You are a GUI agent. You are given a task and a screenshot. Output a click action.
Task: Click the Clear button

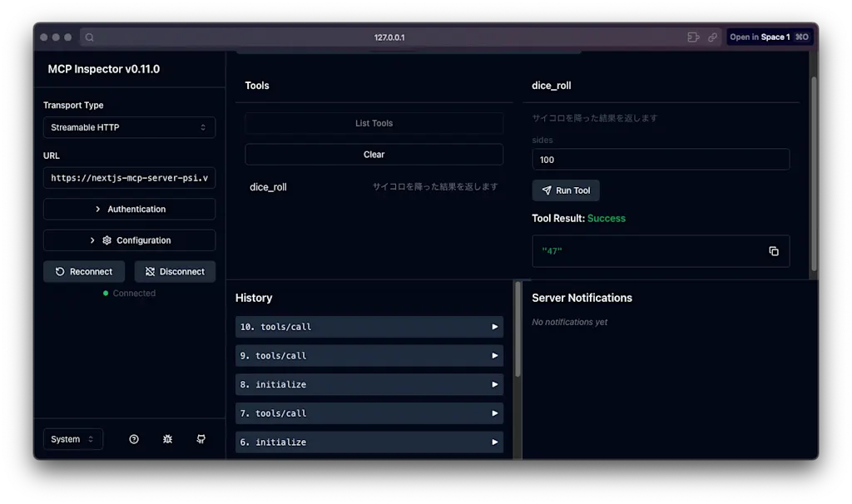point(374,154)
